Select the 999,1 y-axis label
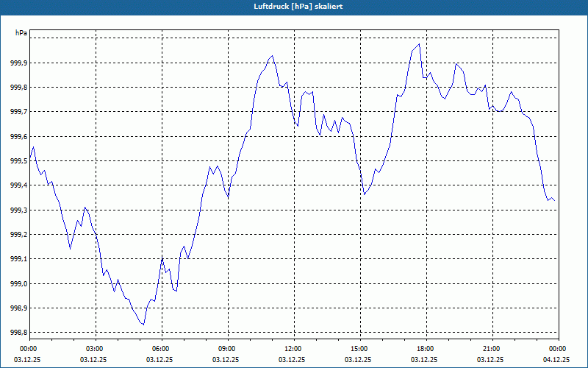This screenshot has width=588, height=368. [19, 259]
